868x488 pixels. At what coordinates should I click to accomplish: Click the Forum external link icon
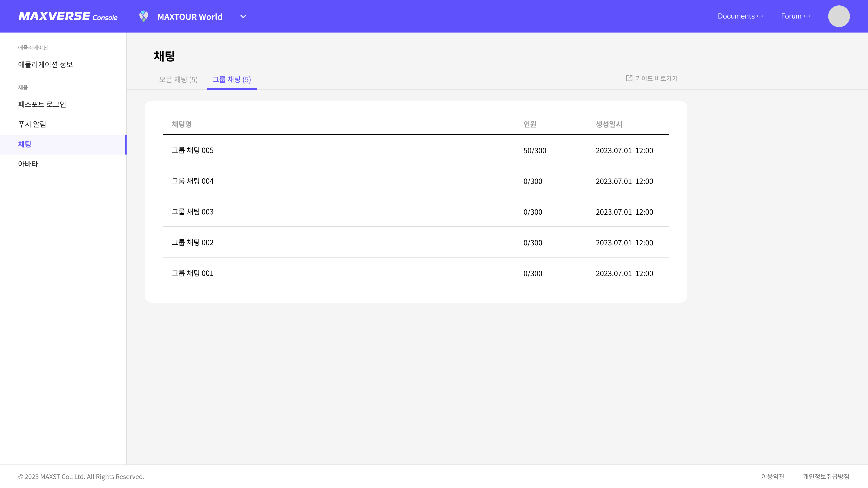click(x=807, y=16)
